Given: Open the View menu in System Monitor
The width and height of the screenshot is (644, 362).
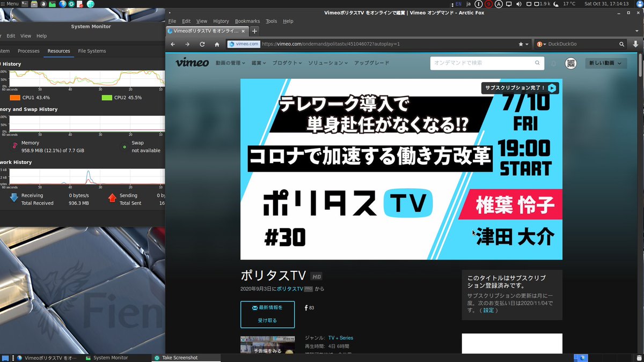Looking at the screenshot, I should coord(26,36).
